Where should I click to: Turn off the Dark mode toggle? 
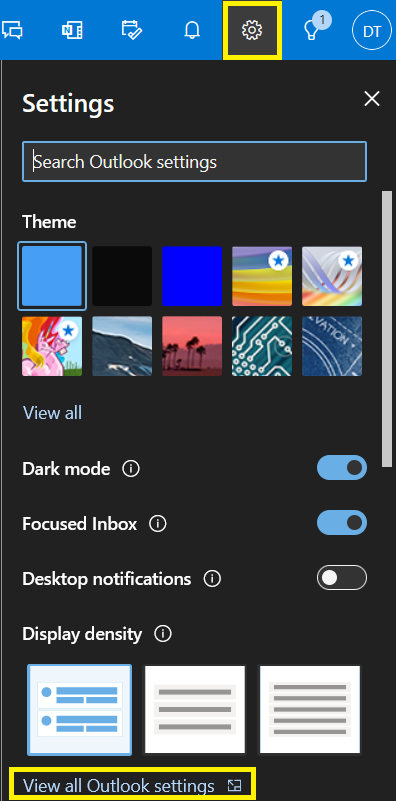342,467
